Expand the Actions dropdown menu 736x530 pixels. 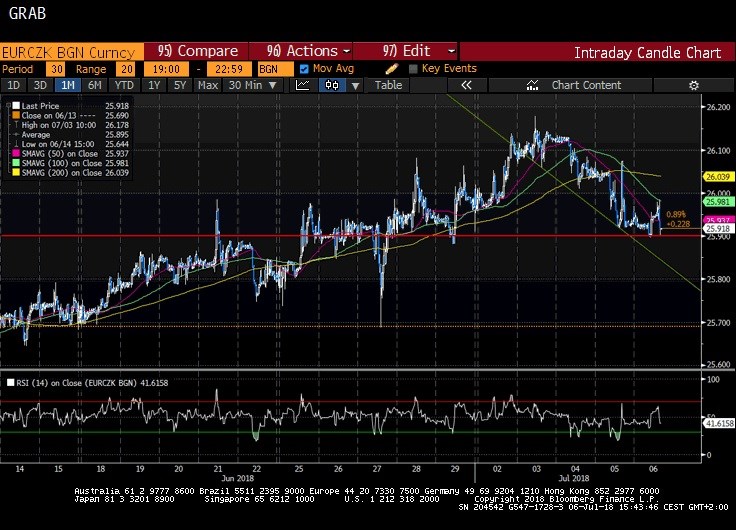[x=308, y=51]
